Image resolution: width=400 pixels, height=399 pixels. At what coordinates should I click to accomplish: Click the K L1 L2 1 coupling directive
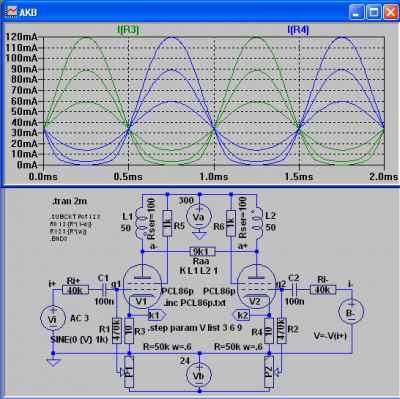point(198,270)
